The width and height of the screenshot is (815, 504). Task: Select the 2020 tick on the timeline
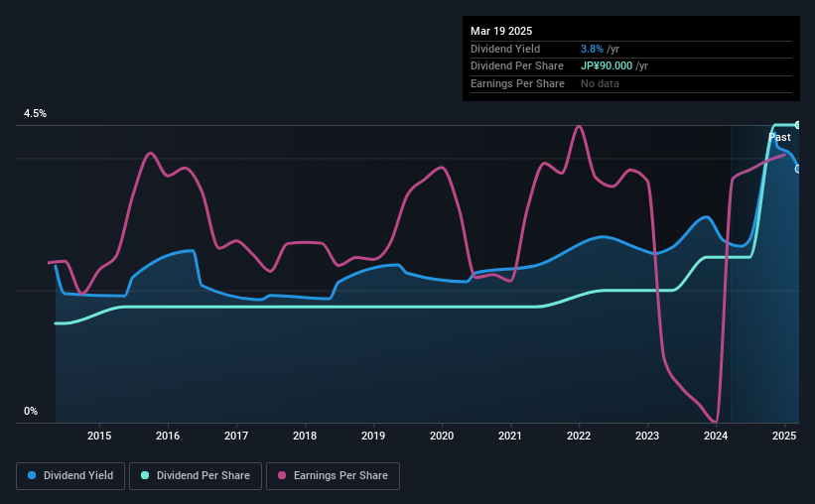point(442,436)
